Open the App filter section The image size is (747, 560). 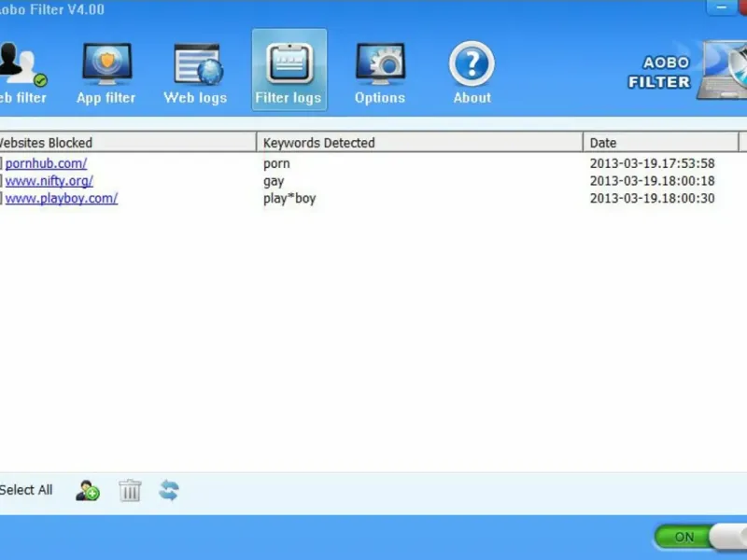[x=106, y=73]
